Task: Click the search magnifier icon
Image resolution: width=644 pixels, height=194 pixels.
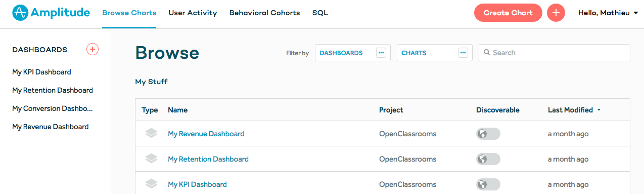Action: pos(487,52)
